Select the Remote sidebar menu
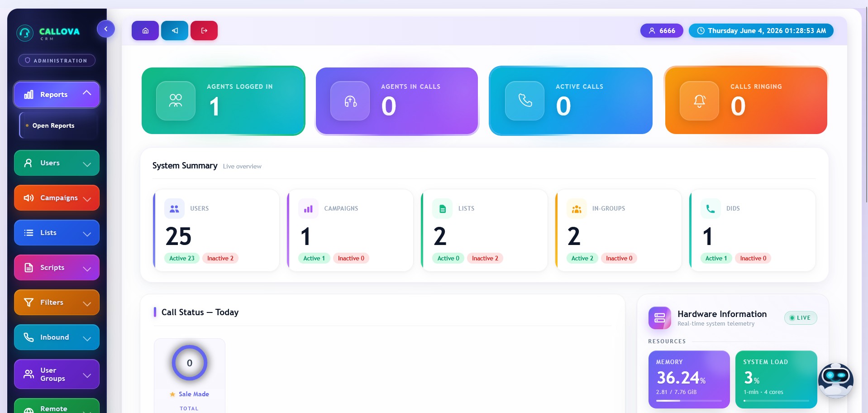This screenshot has height=413, width=868. click(x=57, y=406)
